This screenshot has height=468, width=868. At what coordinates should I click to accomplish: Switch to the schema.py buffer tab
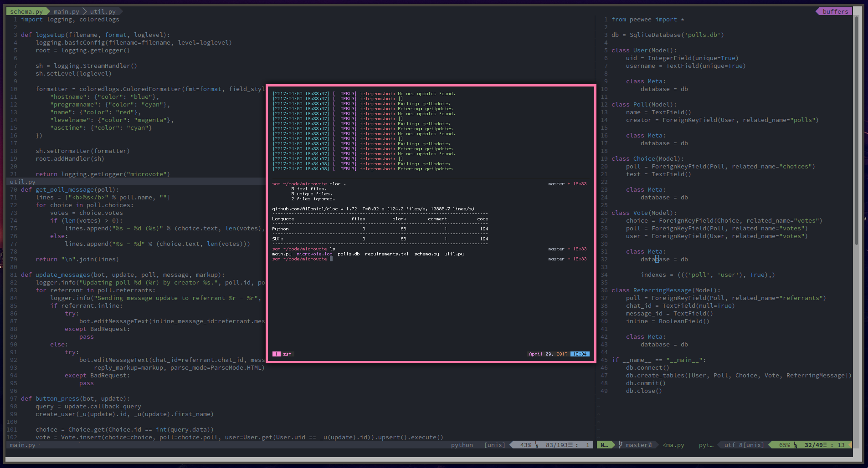(x=26, y=11)
